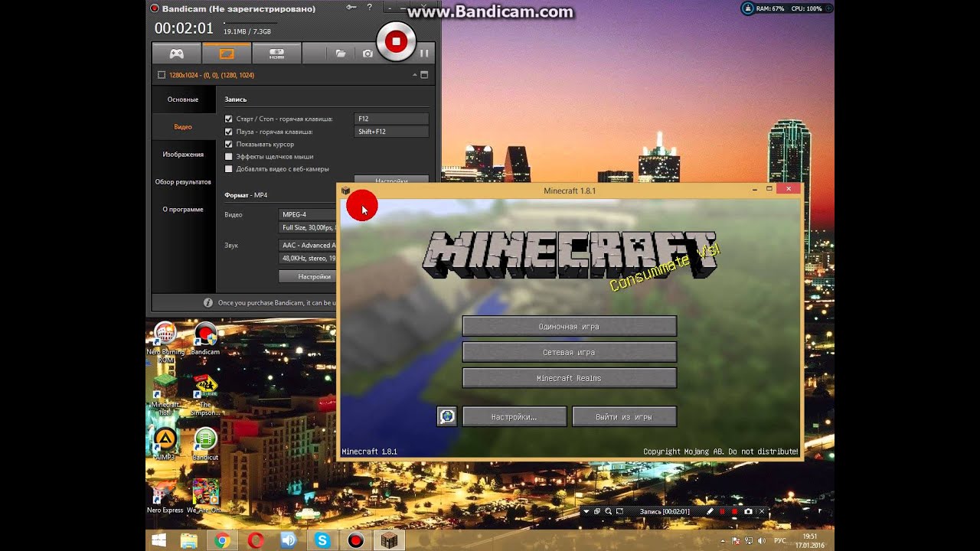Open Minecraft 1.8.1 desktop shortcut

point(165,395)
